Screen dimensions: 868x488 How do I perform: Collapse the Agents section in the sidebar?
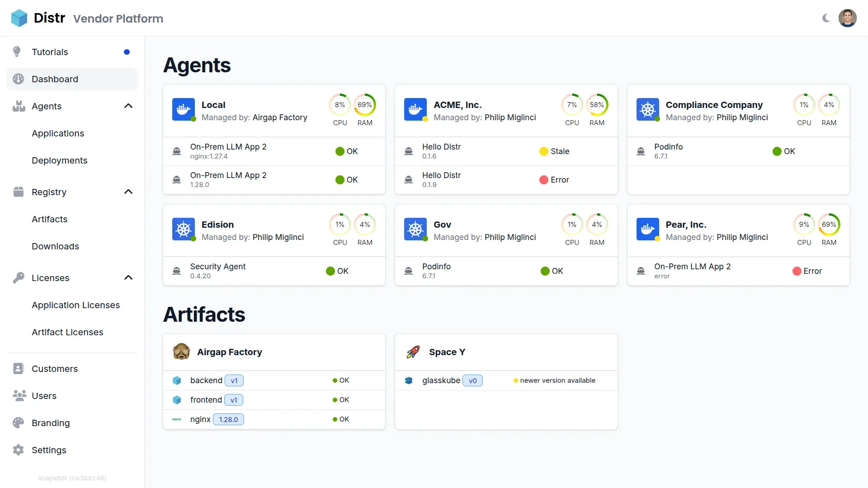coord(128,106)
